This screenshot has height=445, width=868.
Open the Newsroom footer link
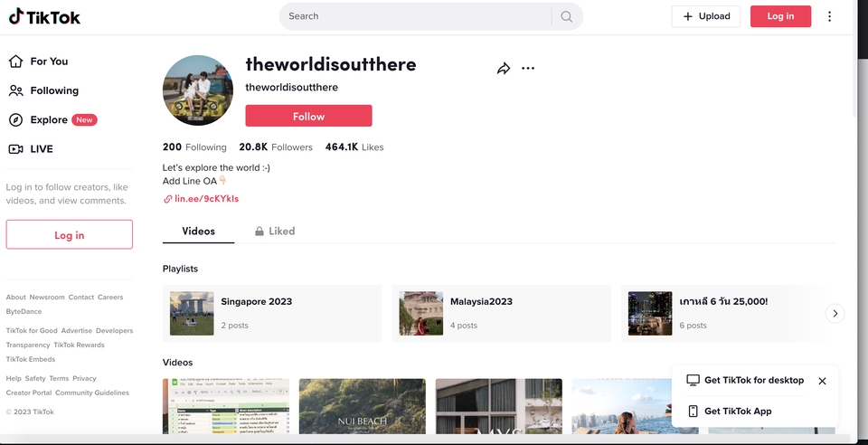click(x=47, y=298)
